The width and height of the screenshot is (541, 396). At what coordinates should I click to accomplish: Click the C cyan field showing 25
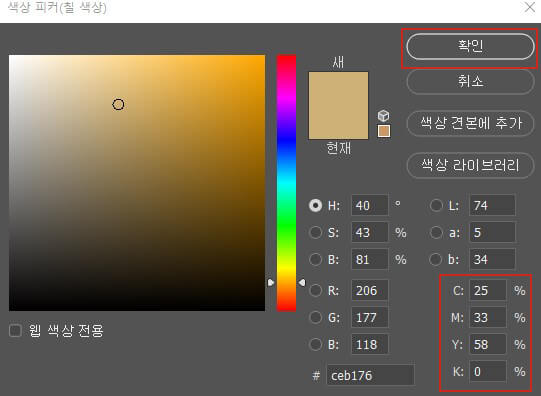click(x=488, y=290)
